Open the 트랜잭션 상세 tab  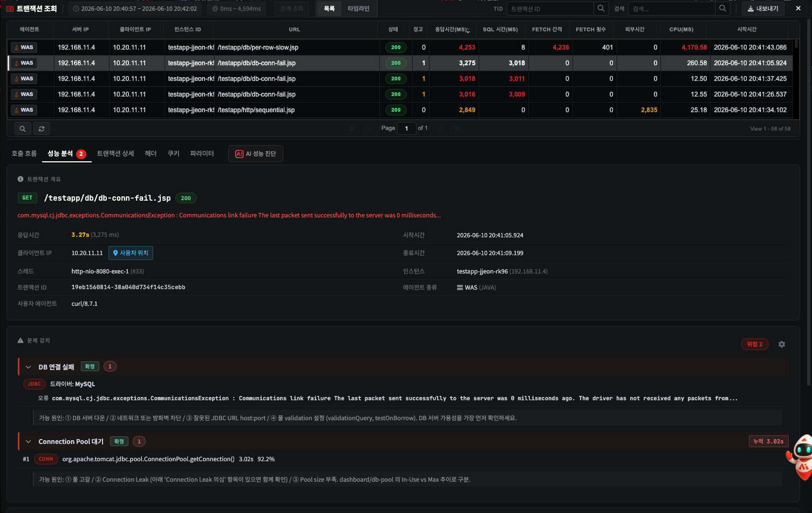coord(115,154)
